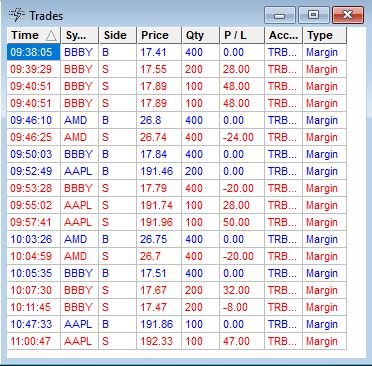Select the 10:05:35 time cell

pos(34,273)
